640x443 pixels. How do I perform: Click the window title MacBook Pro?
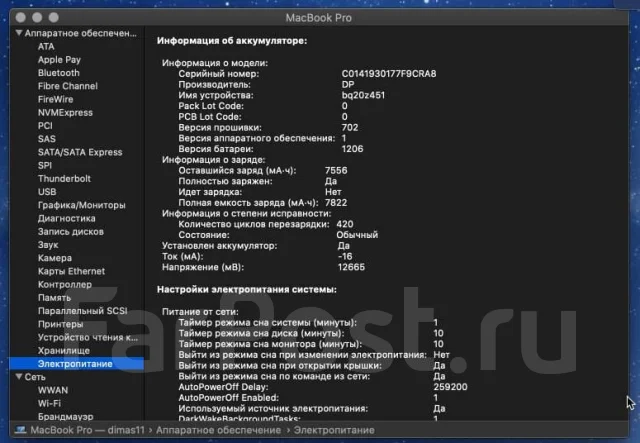[x=318, y=18]
